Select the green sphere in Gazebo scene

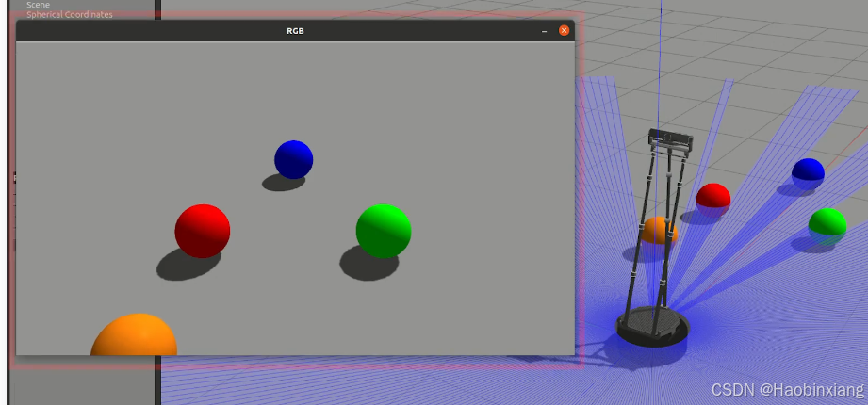[x=827, y=226]
